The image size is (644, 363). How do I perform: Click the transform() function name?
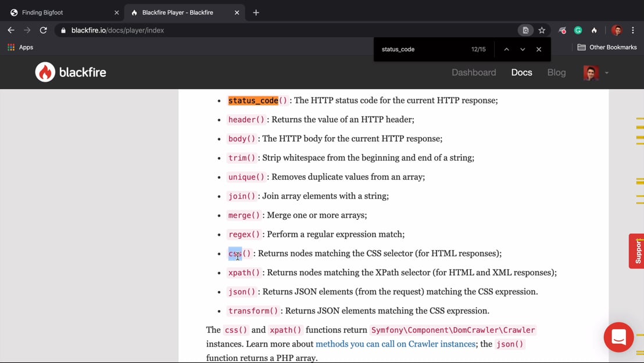(253, 311)
